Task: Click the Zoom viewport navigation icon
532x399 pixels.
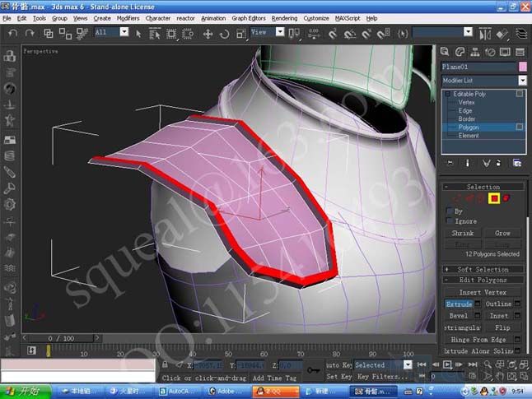Action: click(x=488, y=364)
